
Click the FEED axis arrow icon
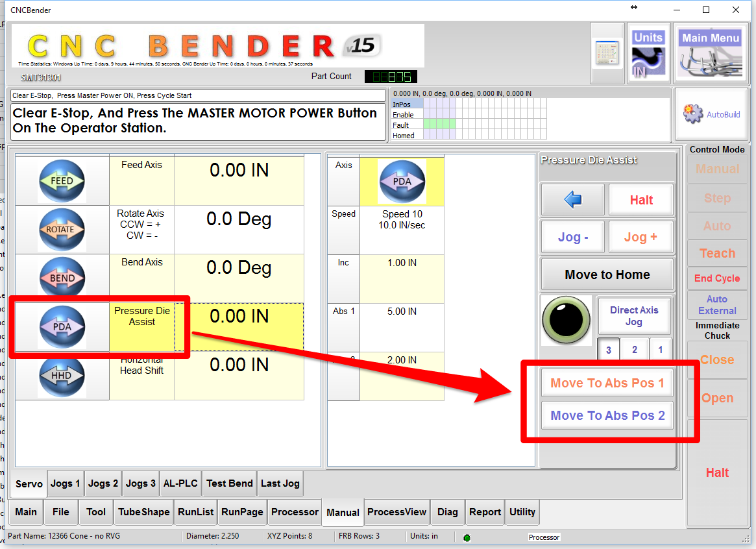click(x=62, y=181)
